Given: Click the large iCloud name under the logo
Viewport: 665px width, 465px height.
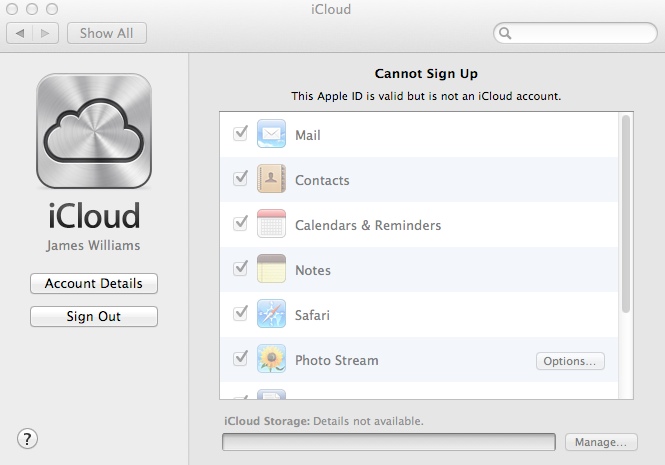Looking at the screenshot, I should [x=94, y=216].
